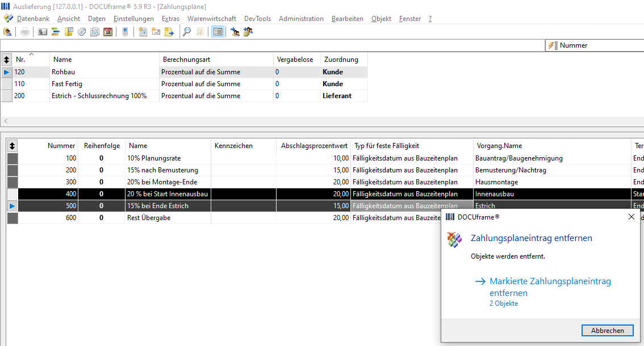Open the DevTools menu
Image resolution: width=644 pixels, height=346 pixels.
pos(257,19)
